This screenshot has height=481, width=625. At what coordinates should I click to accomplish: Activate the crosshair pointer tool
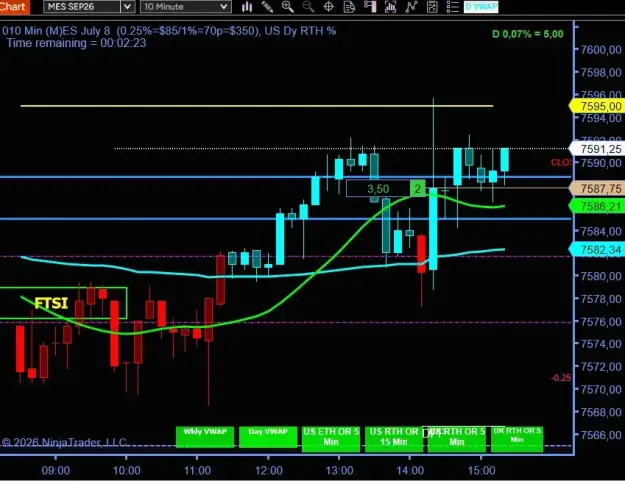pyautogui.click(x=328, y=7)
